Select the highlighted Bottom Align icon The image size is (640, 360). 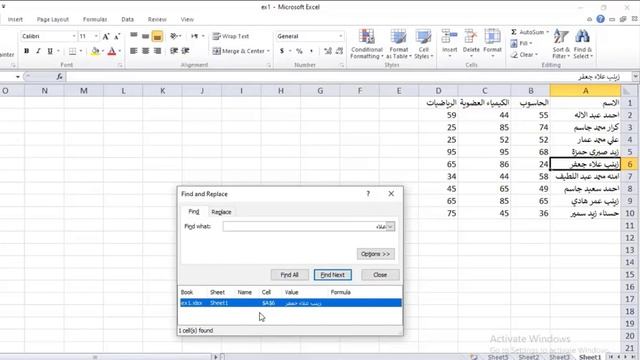157,36
